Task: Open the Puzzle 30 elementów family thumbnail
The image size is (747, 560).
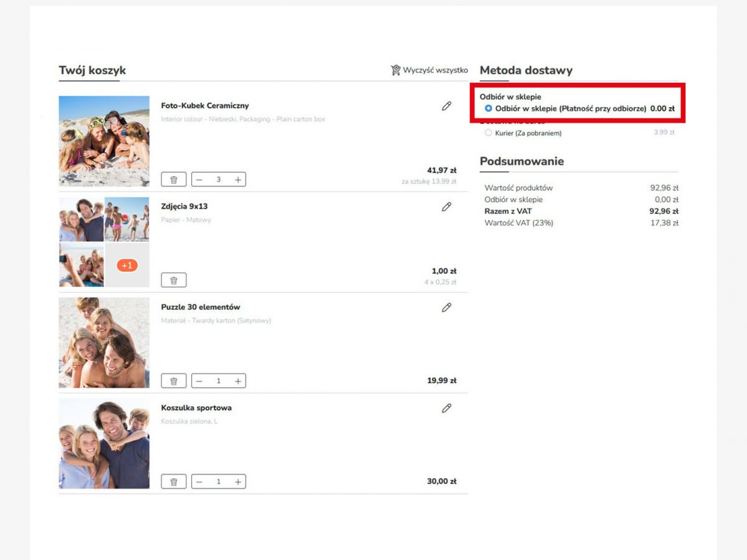Action: tap(104, 343)
